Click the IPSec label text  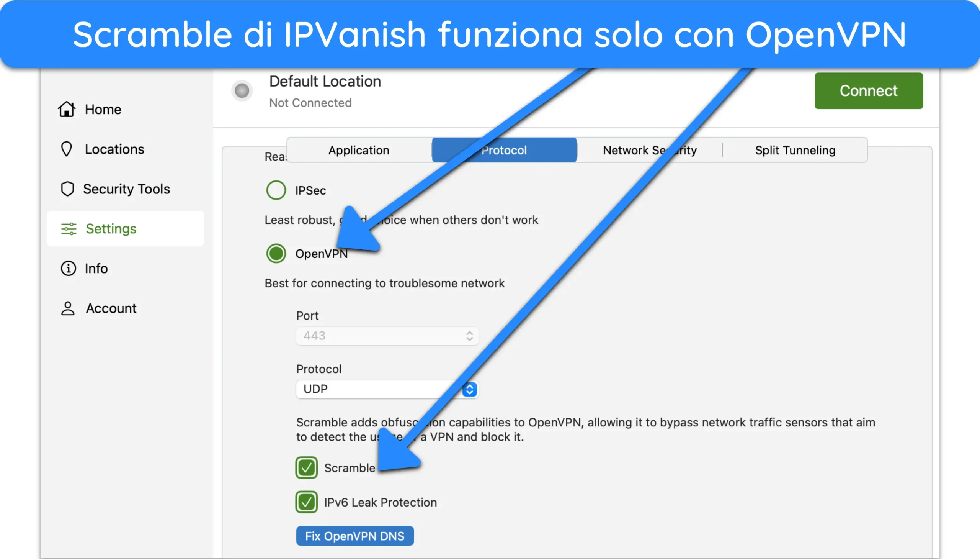coord(310,190)
